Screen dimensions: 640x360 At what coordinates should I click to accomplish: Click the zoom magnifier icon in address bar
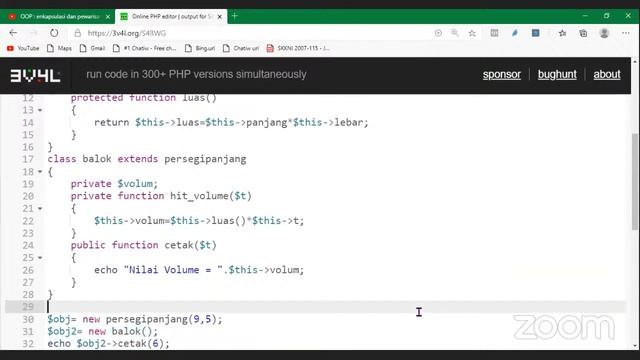point(455,33)
